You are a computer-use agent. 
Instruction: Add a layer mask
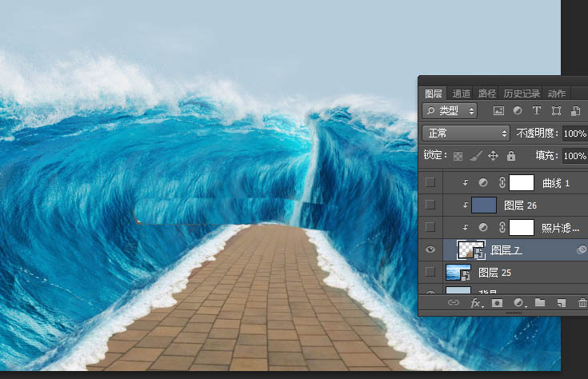pyautogui.click(x=498, y=302)
